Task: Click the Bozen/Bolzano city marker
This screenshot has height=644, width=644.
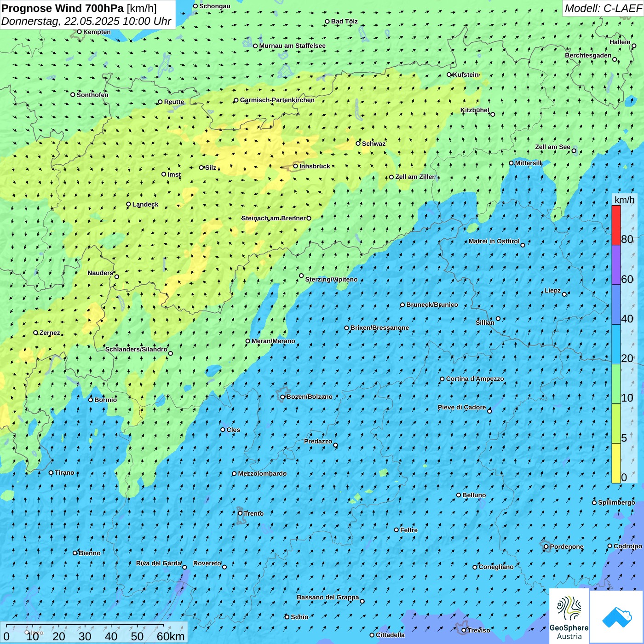Action: [283, 397]
